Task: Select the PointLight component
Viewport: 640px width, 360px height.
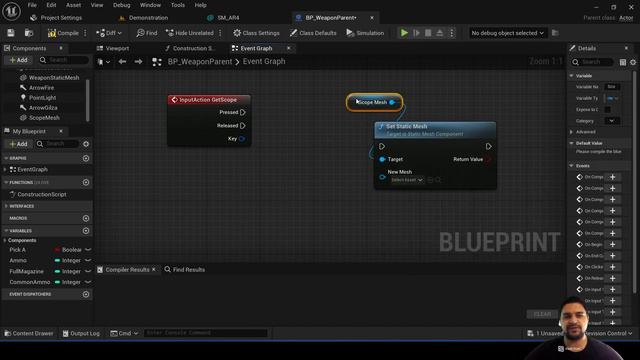Action: tap(42, 98)
